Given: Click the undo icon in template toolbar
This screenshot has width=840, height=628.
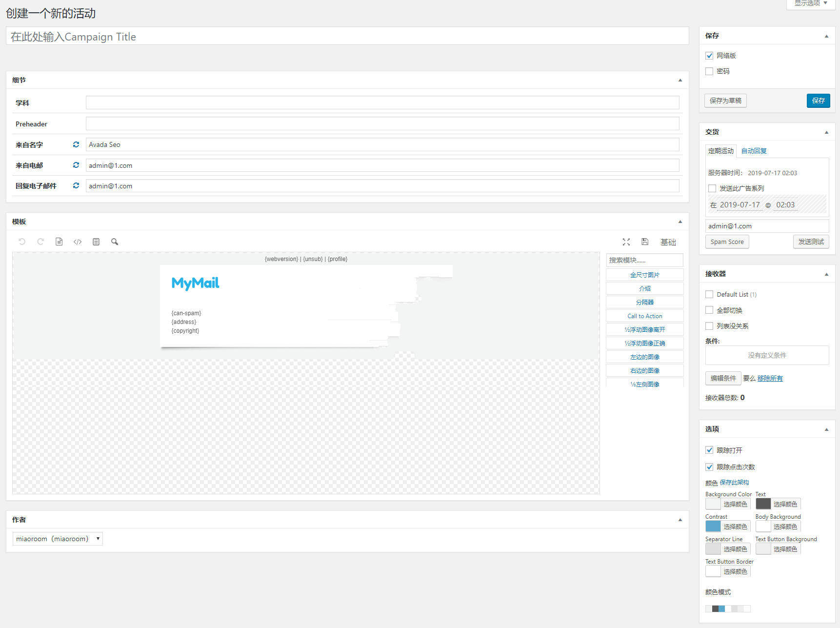Looking at the screenshot, I should point(22,242).
